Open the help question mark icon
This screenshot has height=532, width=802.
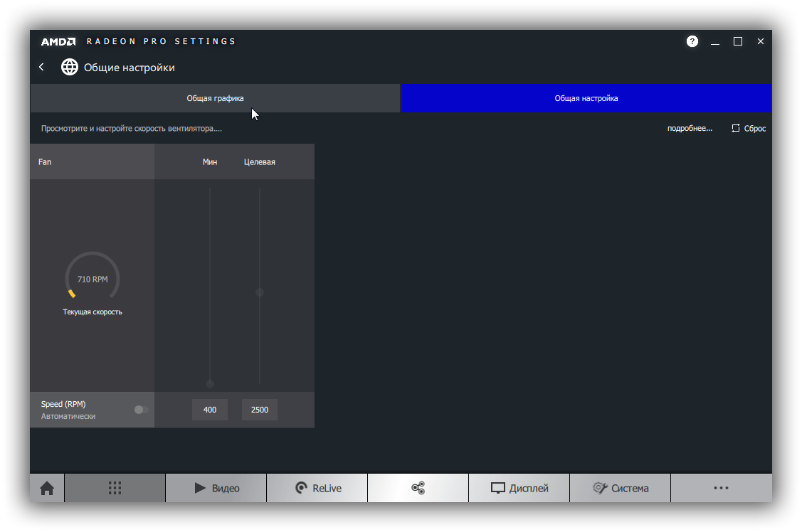click(692, 41)
